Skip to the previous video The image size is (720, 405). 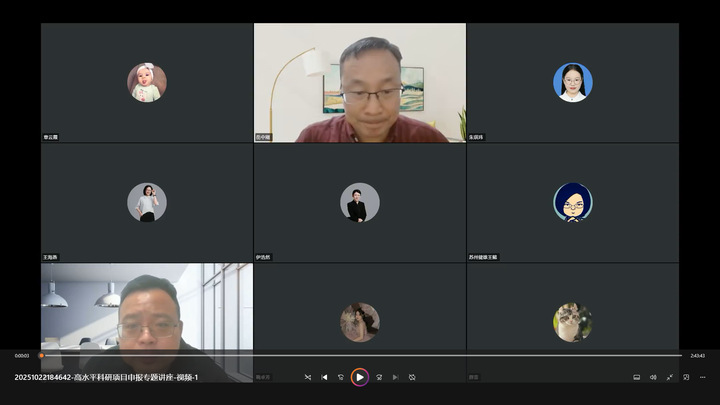click(325, 377)
